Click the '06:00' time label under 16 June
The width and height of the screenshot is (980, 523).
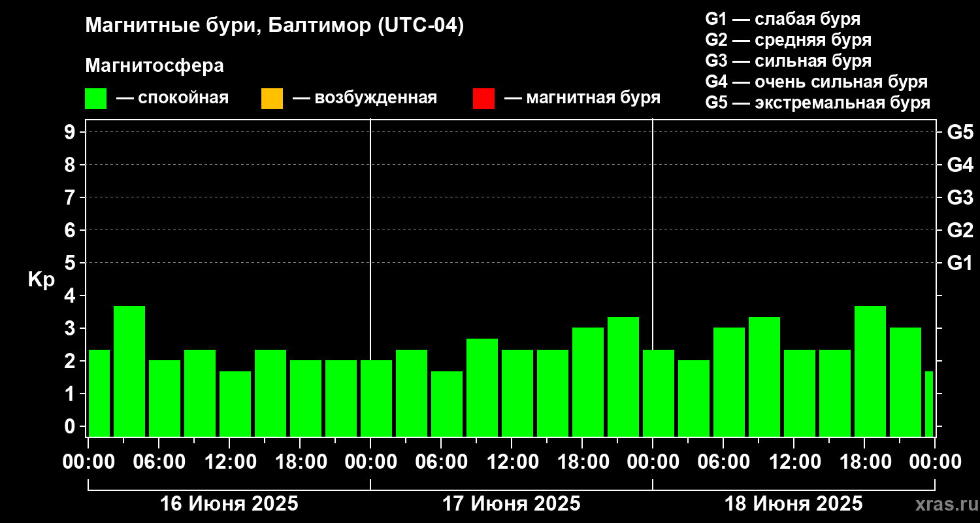[x=159, y=462]
